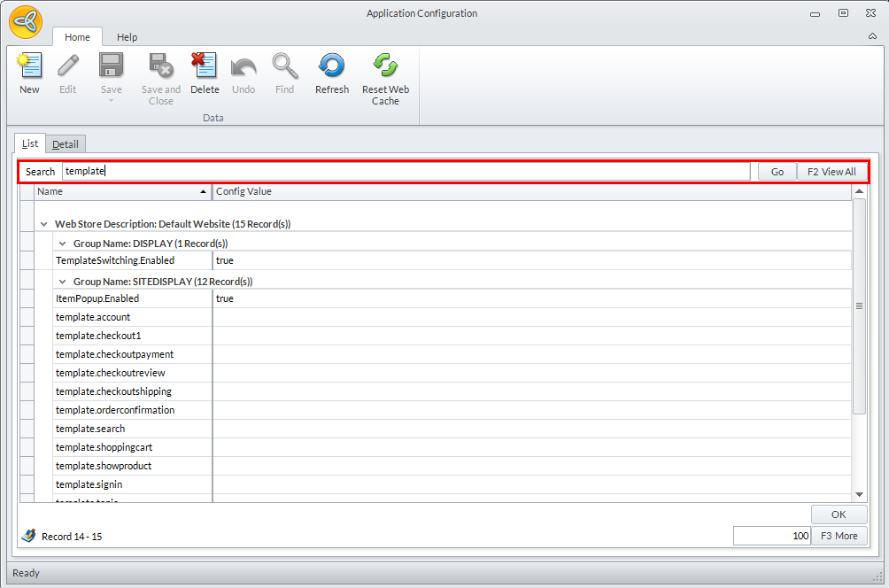This screenshot has height=588, width=889.
Task: Click the F2 View All button
Action: 831,172
